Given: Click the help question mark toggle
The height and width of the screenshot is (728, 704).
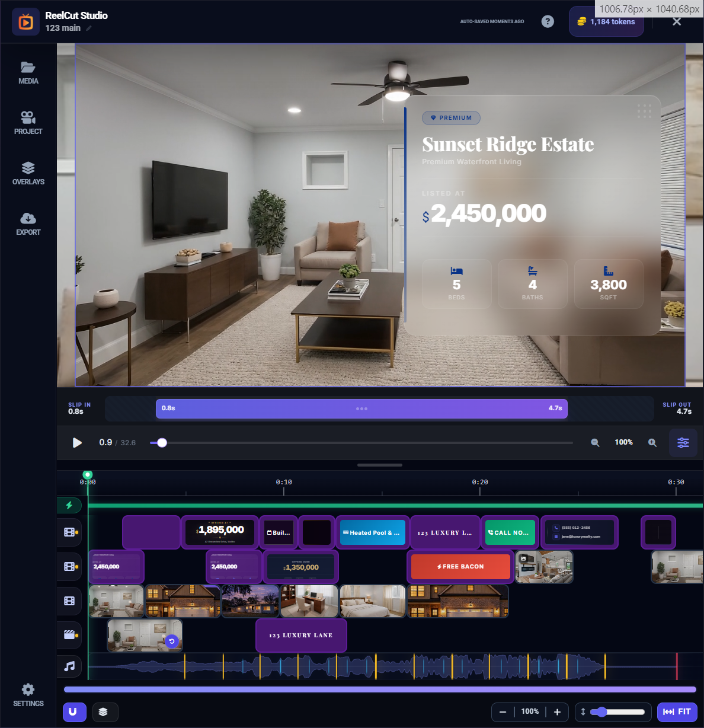Looking at the screenshot, I should pos(547,21).
